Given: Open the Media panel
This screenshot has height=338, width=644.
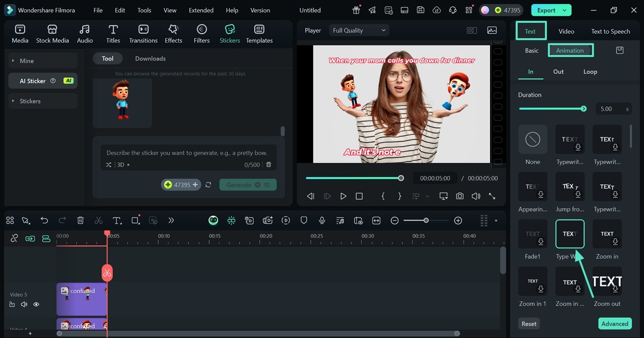Looking at the screenshot, I should coord(20,34).
